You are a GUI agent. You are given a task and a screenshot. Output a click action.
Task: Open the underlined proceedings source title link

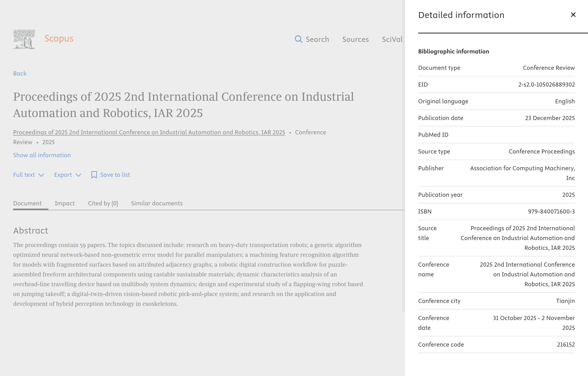pos(149,132)
